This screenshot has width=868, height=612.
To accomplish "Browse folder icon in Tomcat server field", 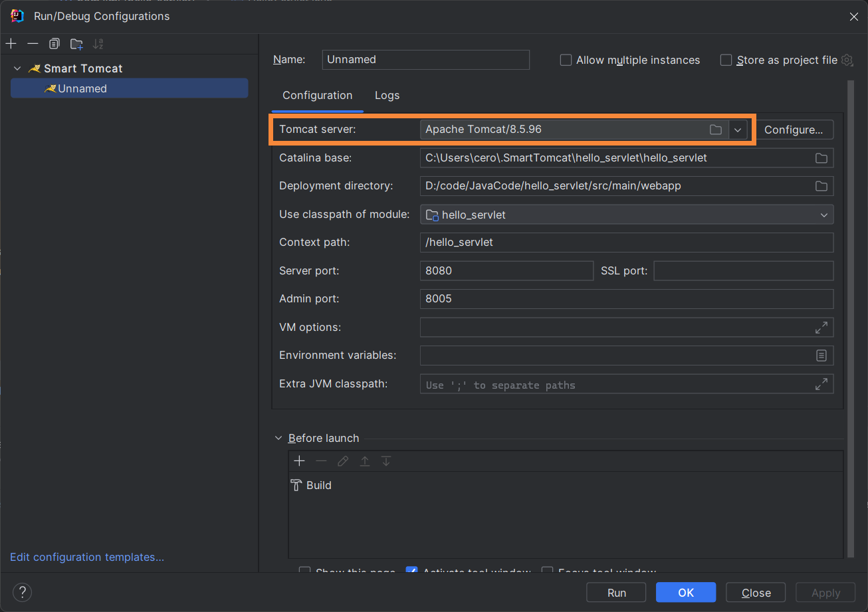I will pos(716,130).
